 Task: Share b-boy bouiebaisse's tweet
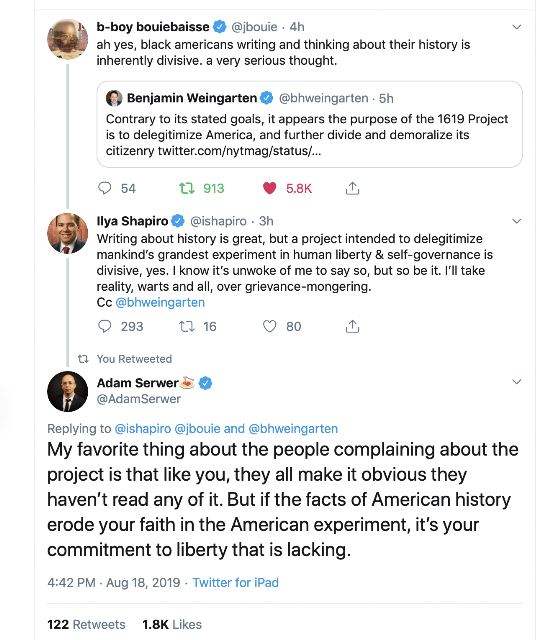tap(352, 188)
